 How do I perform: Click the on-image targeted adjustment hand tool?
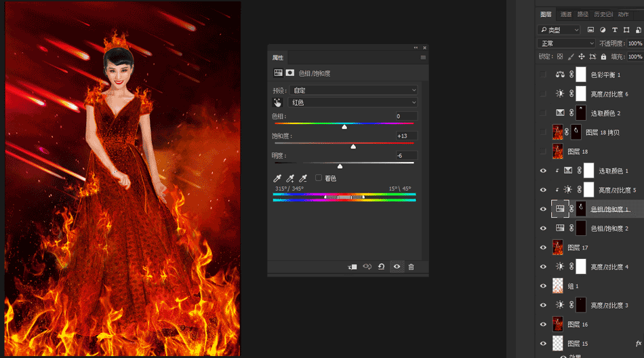[278, 102]
